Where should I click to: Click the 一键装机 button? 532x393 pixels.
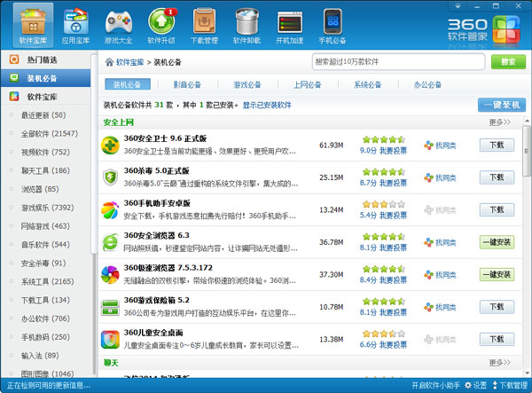(x=502, y=105)
